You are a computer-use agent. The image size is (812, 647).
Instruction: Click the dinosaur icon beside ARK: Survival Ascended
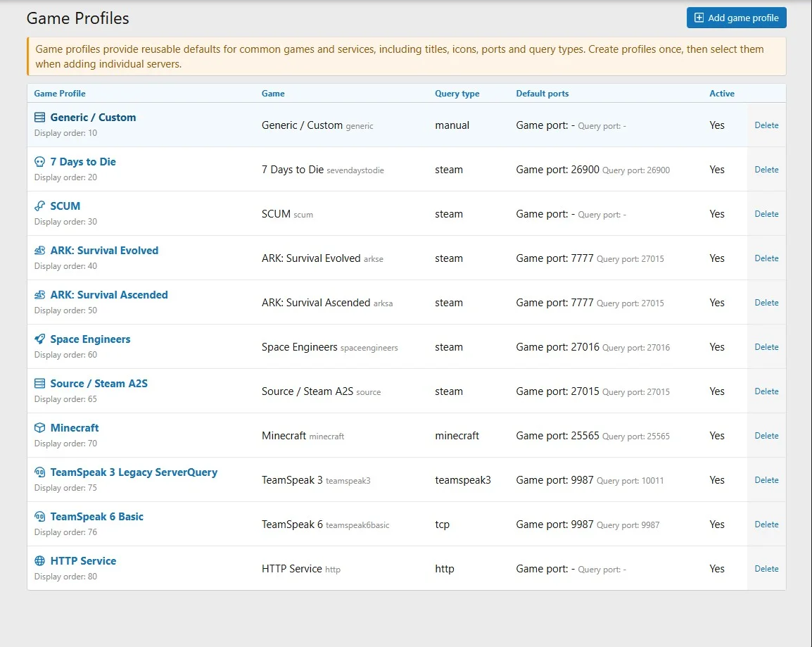(x=39, y=295)
